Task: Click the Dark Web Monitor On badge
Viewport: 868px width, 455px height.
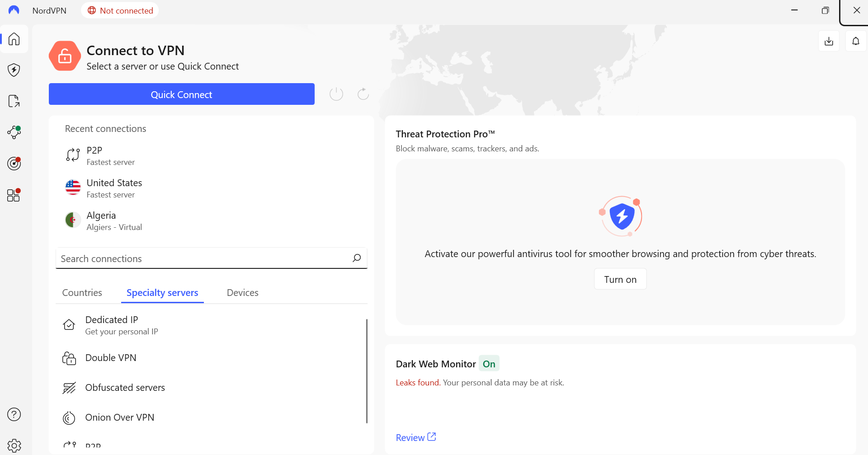Action: pyautogui.click(x=489, y=364)
